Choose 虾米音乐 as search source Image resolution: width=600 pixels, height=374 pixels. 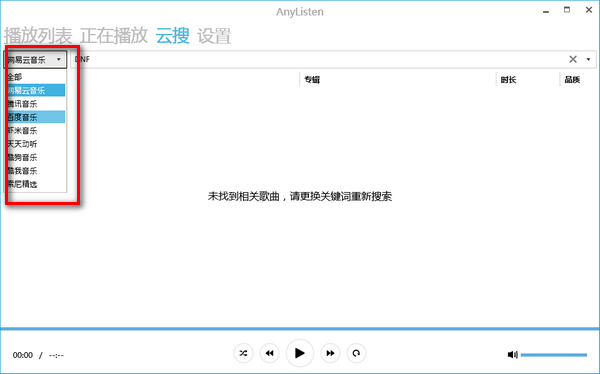pos(35,131)
